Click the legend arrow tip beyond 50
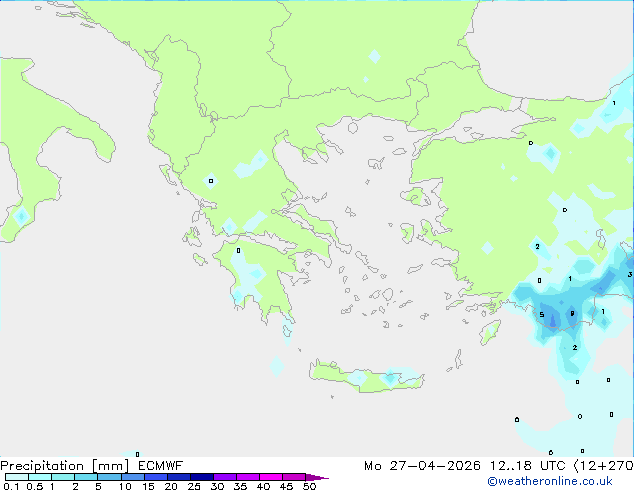This screenshot has height=490, width=634. (317, 477)
